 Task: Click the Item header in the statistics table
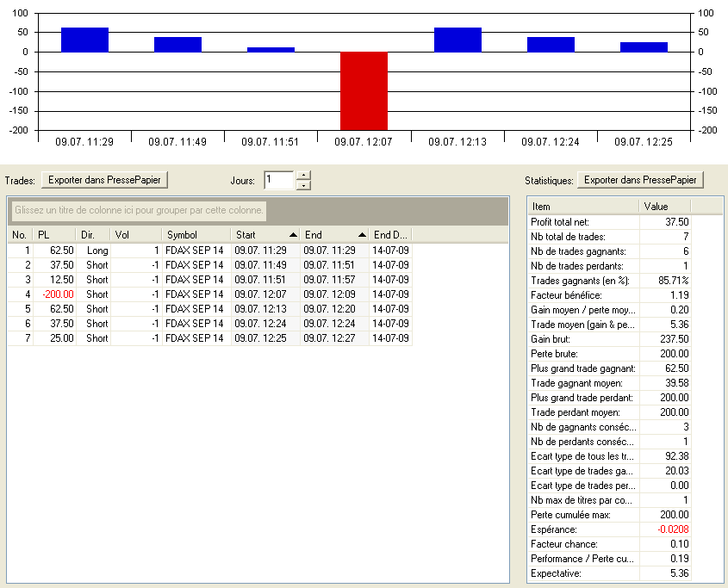click(583, 207)
